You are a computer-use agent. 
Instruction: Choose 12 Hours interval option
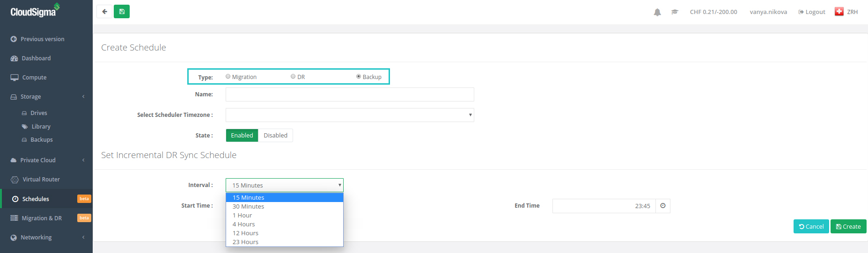[285, 233]
